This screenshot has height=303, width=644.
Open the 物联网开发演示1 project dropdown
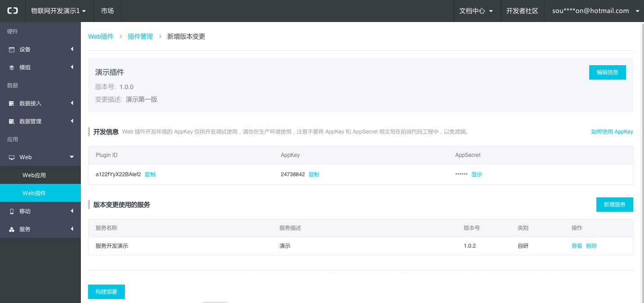coord(58,11)
